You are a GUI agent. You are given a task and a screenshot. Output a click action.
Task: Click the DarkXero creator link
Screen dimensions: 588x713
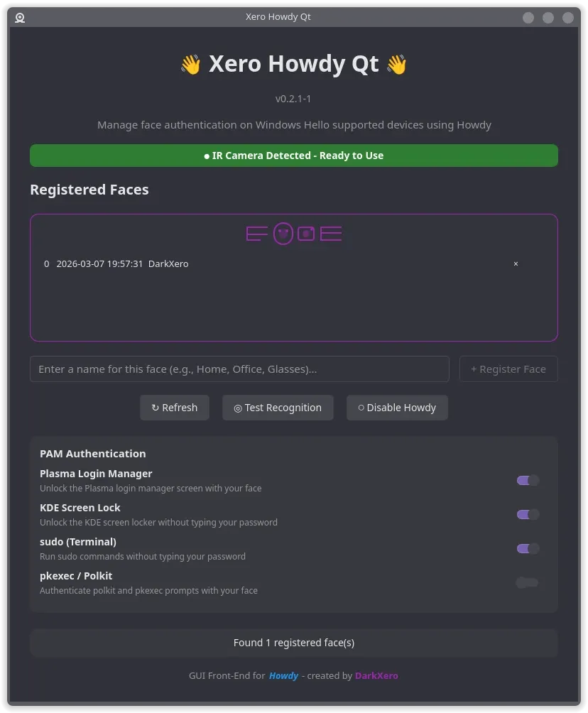tap(376, 675)
